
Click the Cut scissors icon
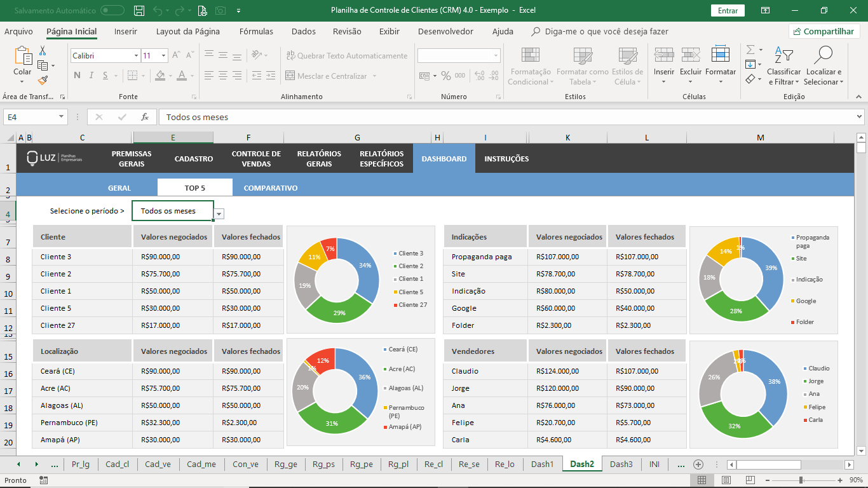point(43,50)
